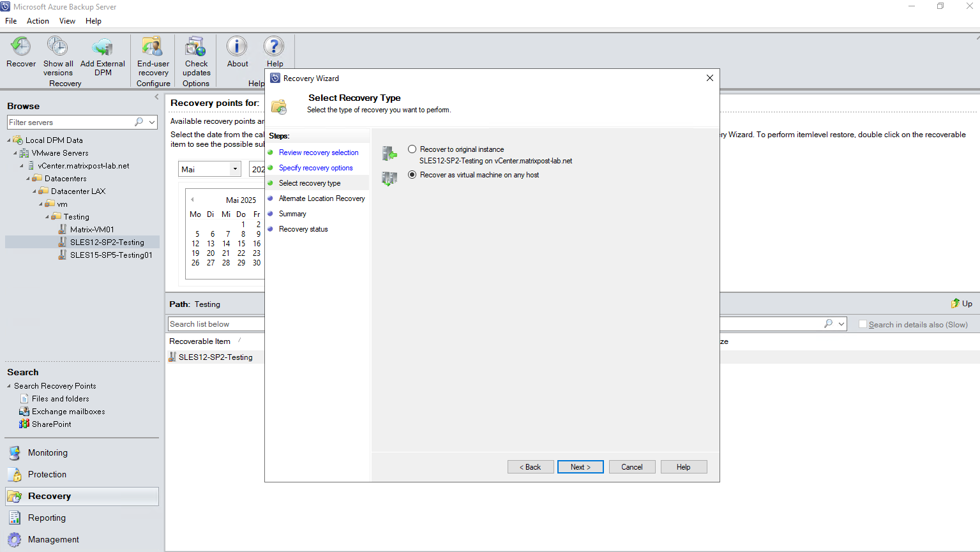This screenshot has height=552, width=980.
Task: Open the File menu
Action: coord(11,21)
